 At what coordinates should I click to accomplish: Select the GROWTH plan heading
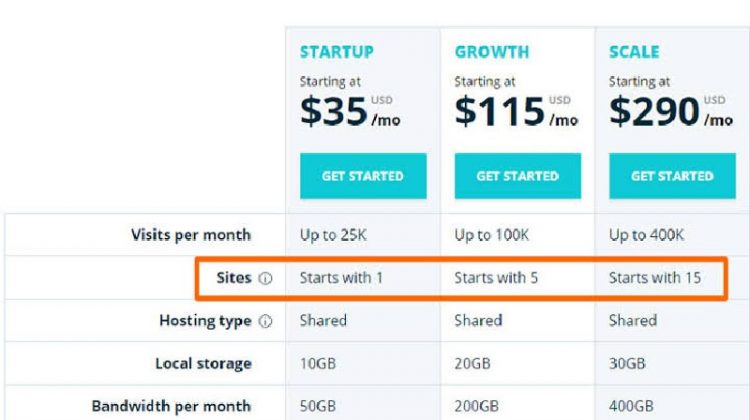(492, 52)
